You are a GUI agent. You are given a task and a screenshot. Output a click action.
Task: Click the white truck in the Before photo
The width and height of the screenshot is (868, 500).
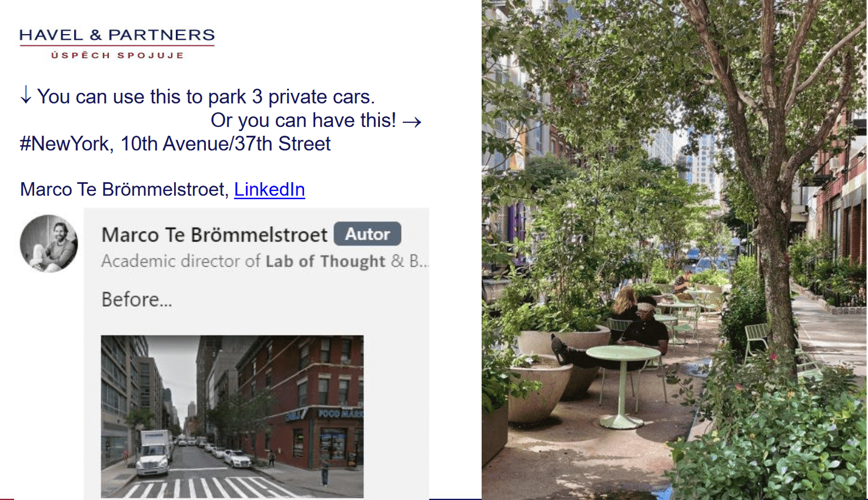(153, 452)
